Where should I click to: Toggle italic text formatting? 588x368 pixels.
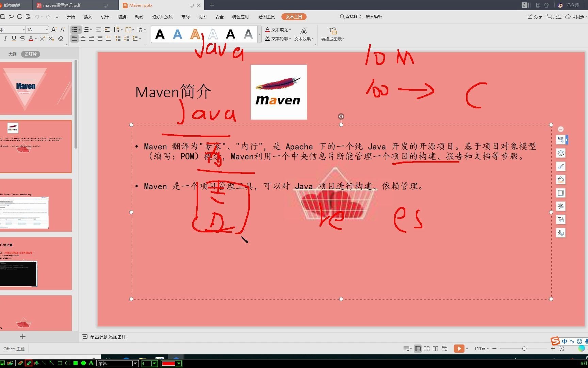(5, 39)
